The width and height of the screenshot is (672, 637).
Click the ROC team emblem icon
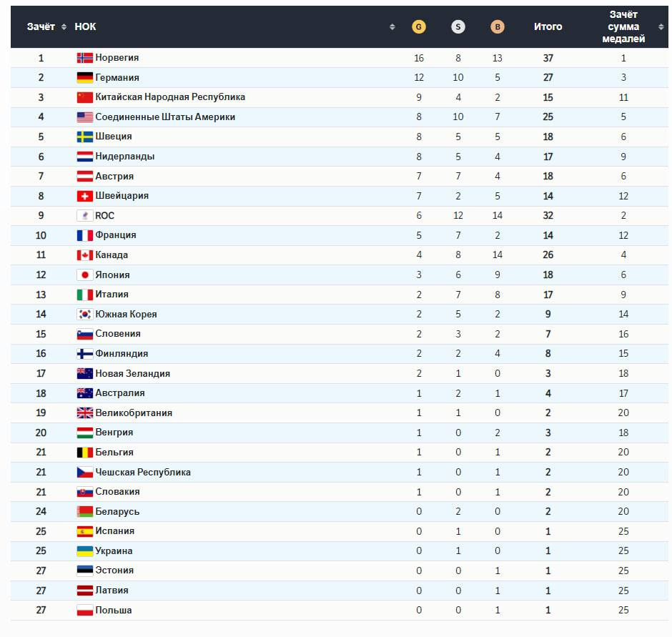85,216
